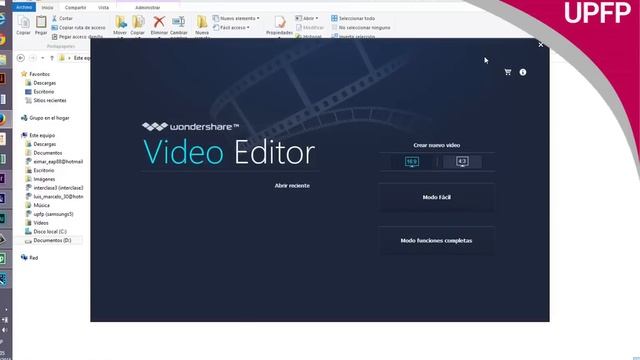The height and width of the screenshot is (360, 640).
Task: Open Google Chrome from the taskbar
Action: point(2,40)
